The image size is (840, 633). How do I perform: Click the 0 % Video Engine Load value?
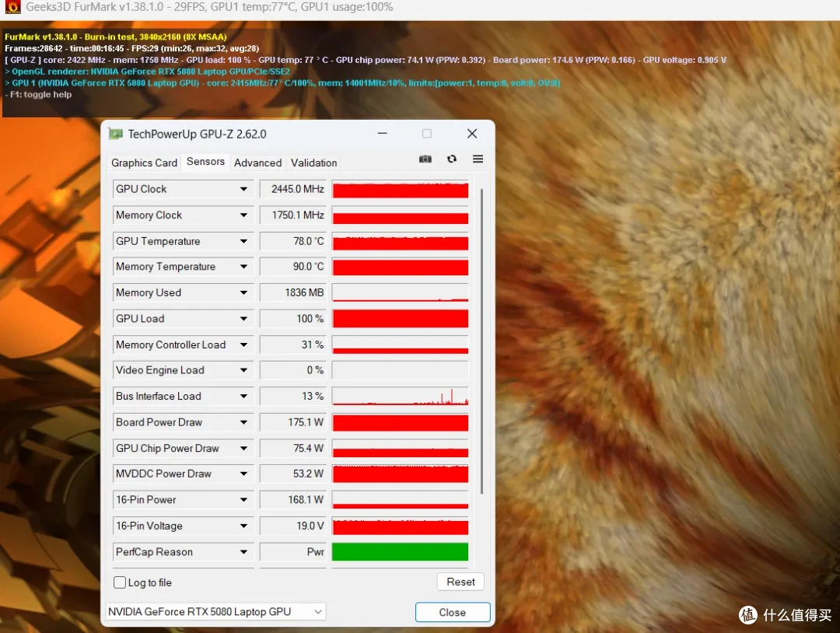point(292,370)
